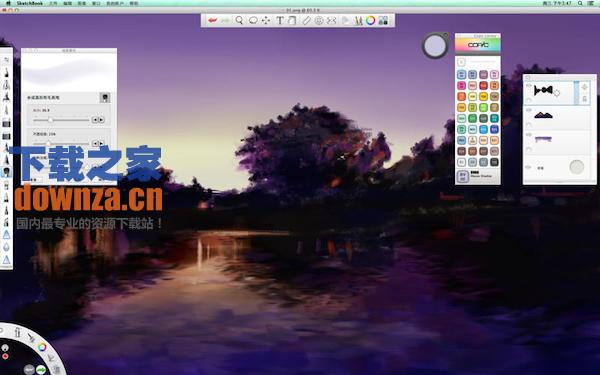Open the 窗口 menu
Screen dimensions: 600x375
point(96,3)
